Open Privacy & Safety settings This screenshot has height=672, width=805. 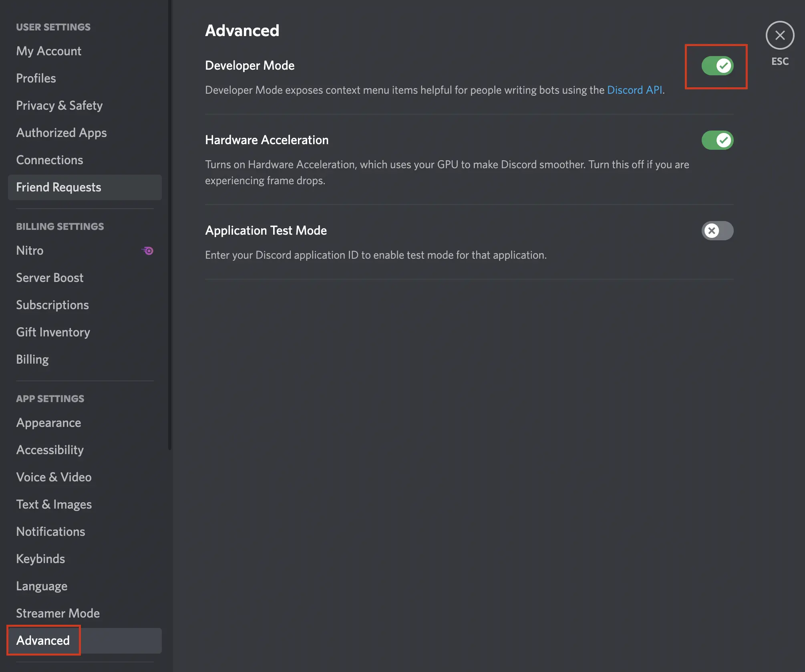click(x=59, y=105)
